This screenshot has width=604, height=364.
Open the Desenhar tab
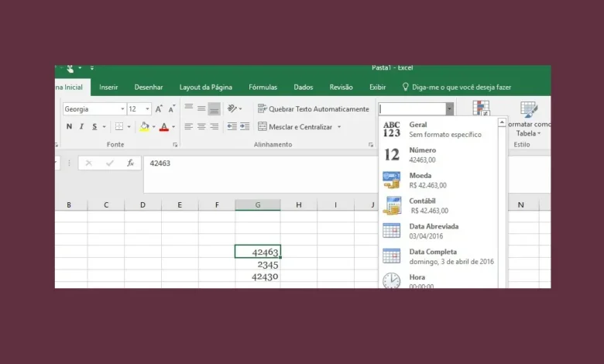[x=149, y=87]
